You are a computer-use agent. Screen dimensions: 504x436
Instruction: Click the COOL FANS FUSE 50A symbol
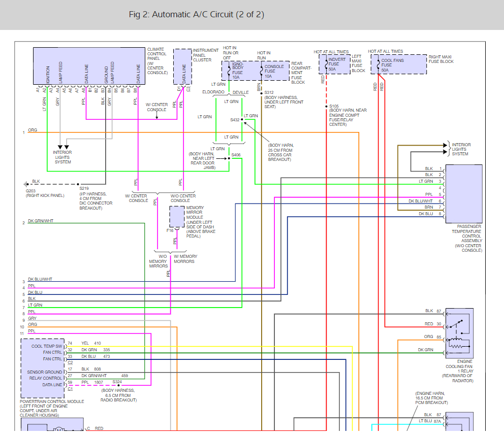(379, 64)
